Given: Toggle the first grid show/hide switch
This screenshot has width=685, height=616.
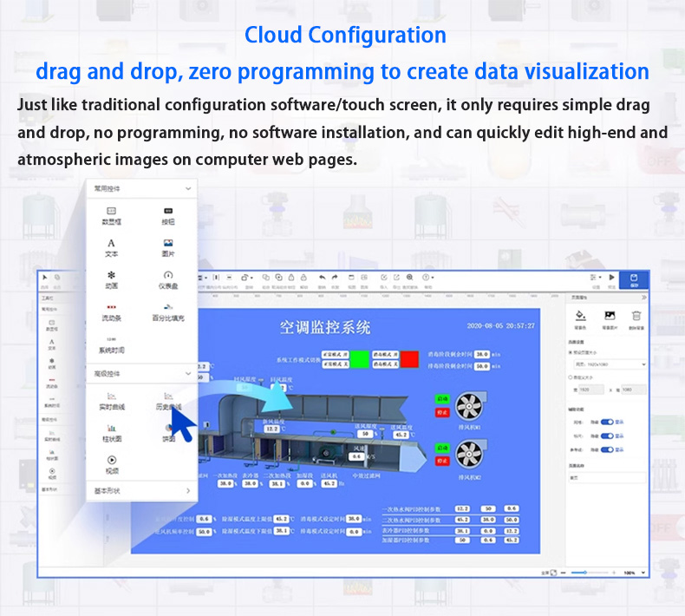Looking at the screenshot, I should 607,422.
